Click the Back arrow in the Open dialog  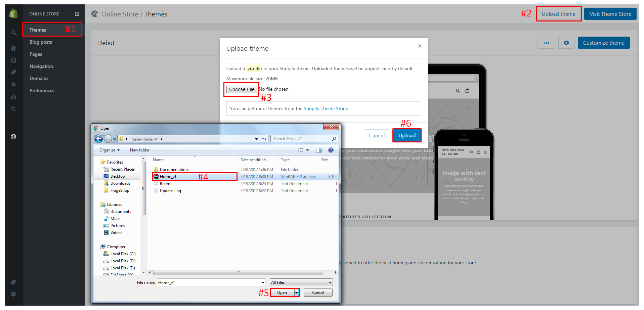click(x=98, y=139)
